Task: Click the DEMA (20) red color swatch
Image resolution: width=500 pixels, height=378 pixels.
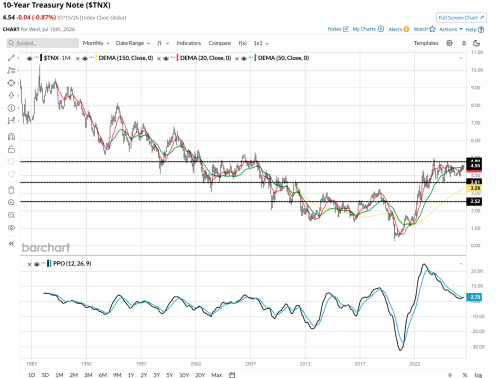Action: tap(177, 58)
